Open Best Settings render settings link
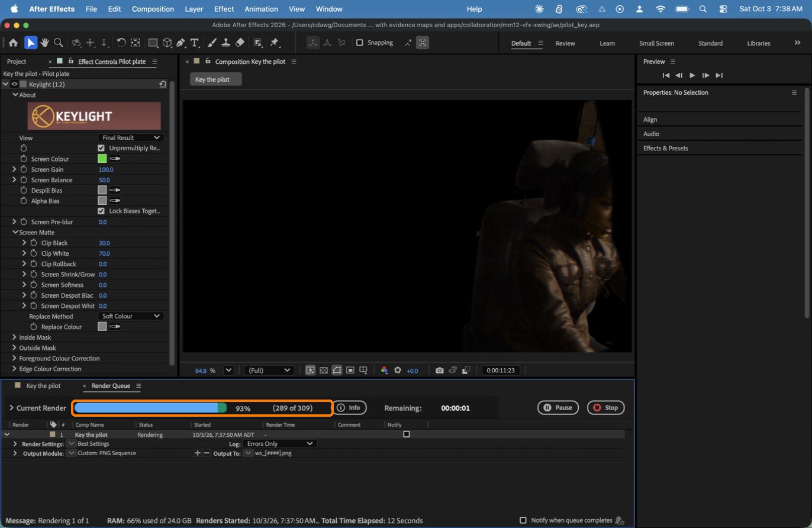The height and width of the screenshot is (528, 812). tap(94, 443)
